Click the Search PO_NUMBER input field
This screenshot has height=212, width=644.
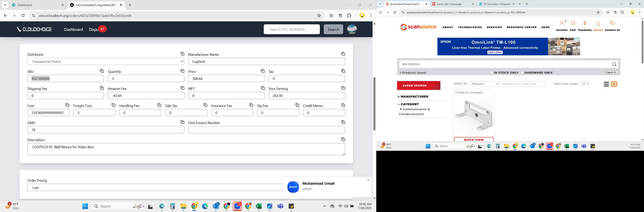[x=291, y=29]
